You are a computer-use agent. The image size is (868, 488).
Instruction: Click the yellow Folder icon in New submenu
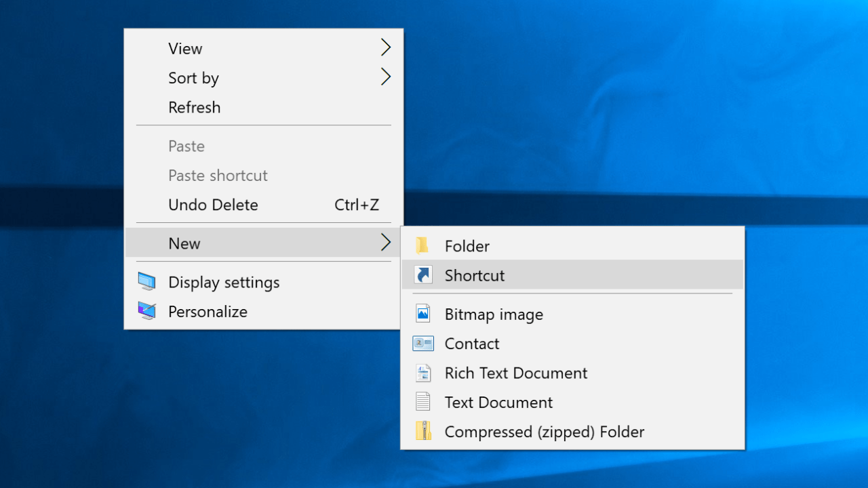(x=423, y=246)
